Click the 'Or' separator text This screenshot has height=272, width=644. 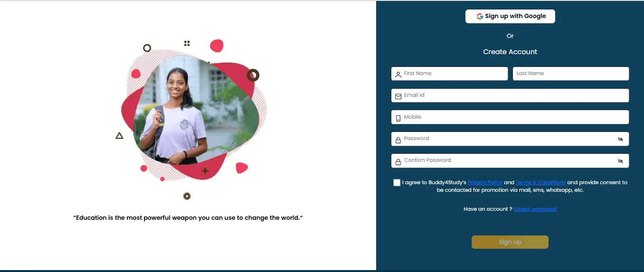click(x=510, y=36)
